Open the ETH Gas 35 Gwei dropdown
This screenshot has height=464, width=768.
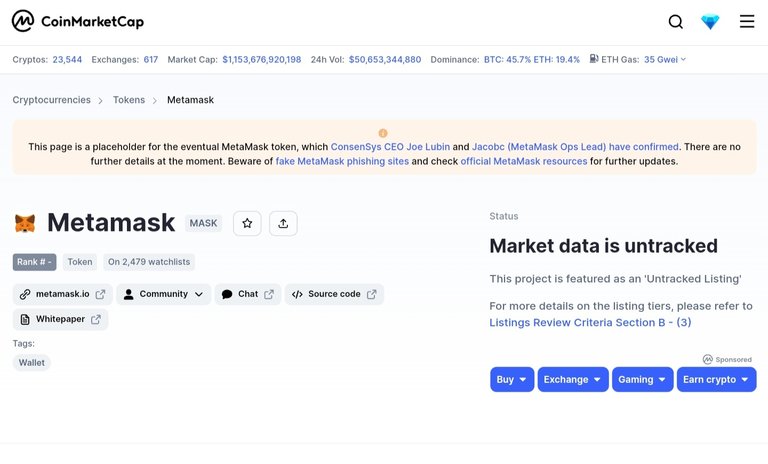(x=665, y=60)
